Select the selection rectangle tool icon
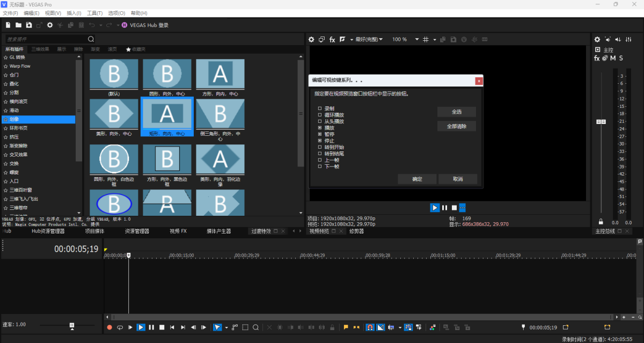644x343 pixels. click(245, 327)
